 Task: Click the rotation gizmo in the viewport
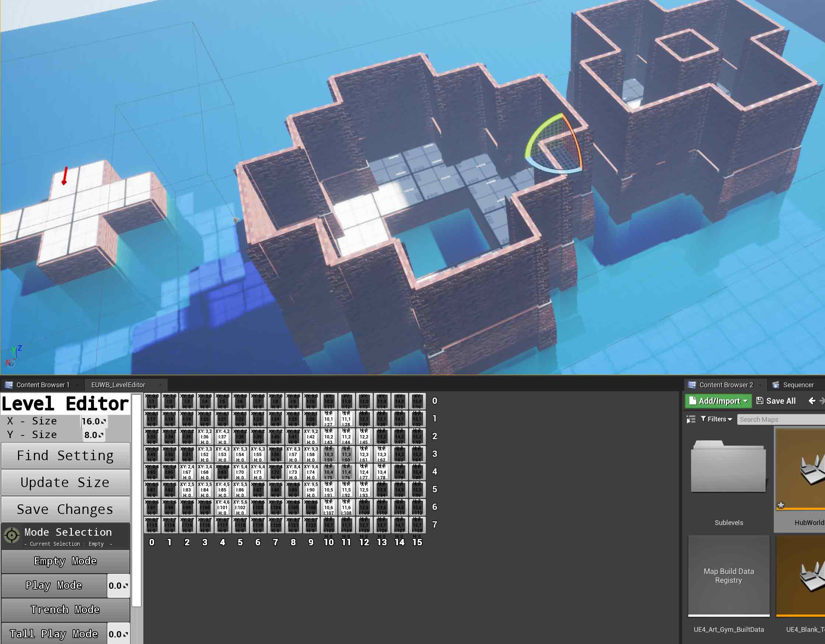pos(555,144)
